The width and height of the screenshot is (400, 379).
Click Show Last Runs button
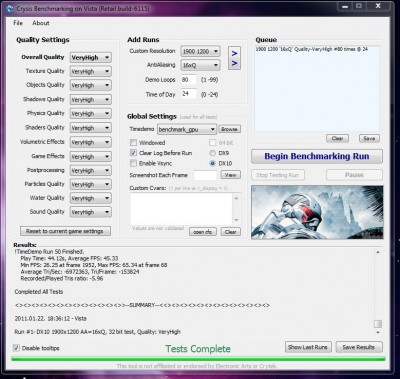pos(308,347)
